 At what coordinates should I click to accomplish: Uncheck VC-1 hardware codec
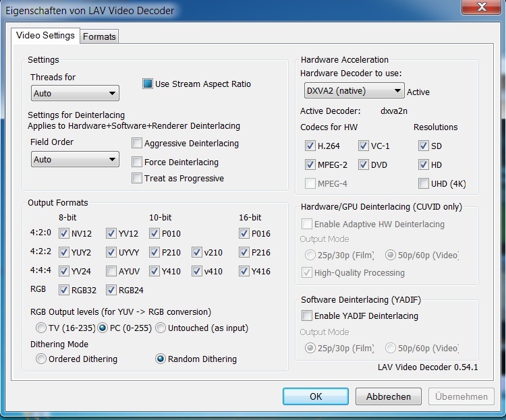pyautogui.click(x=364, y=146)
